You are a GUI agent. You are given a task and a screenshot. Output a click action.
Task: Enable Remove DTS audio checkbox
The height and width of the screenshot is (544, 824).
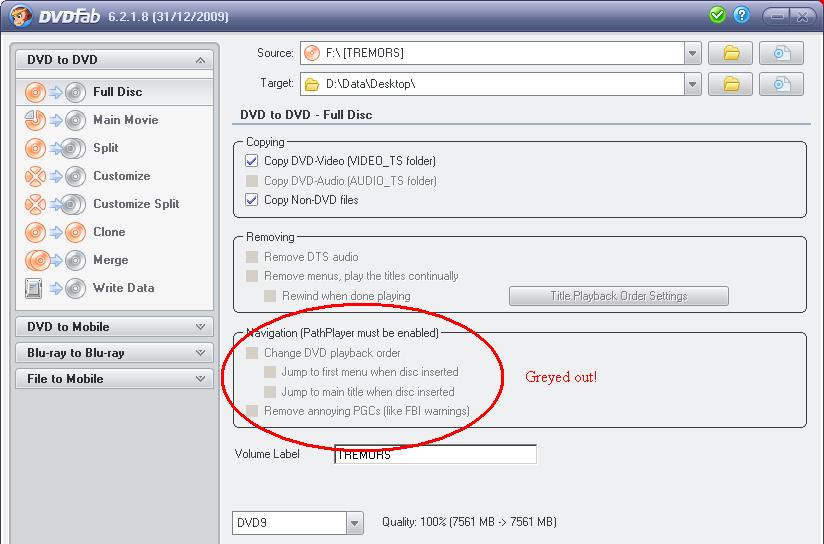point(252,257)
